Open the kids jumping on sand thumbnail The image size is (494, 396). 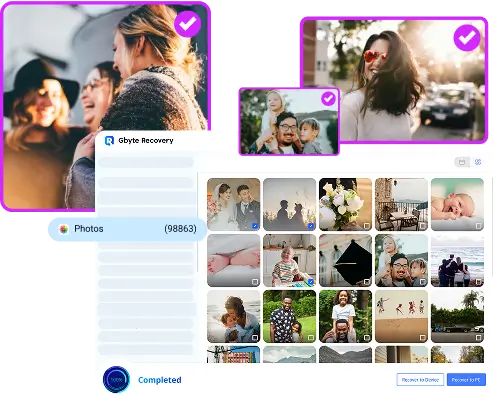coord(401,316)
